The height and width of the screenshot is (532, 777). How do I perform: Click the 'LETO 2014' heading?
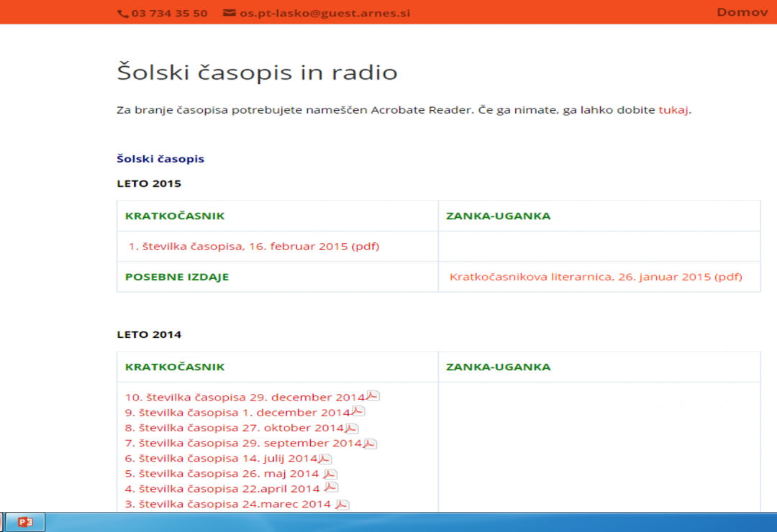pos(149,334)
